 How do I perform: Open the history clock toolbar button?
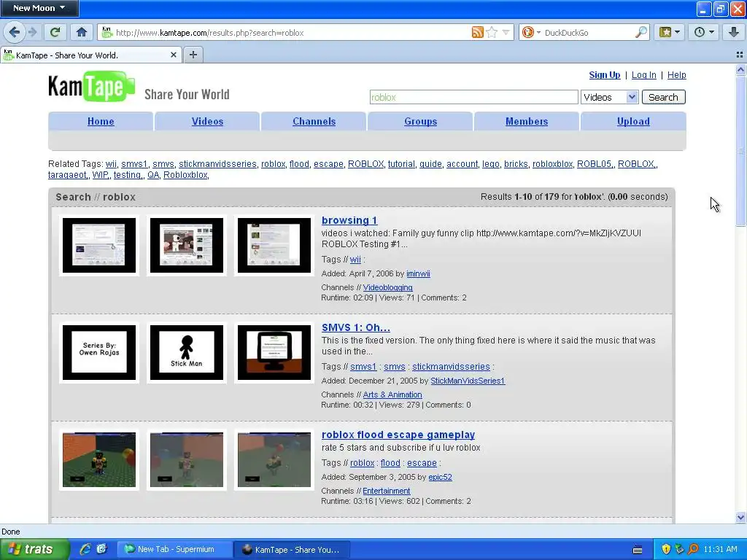coord(704,32)
